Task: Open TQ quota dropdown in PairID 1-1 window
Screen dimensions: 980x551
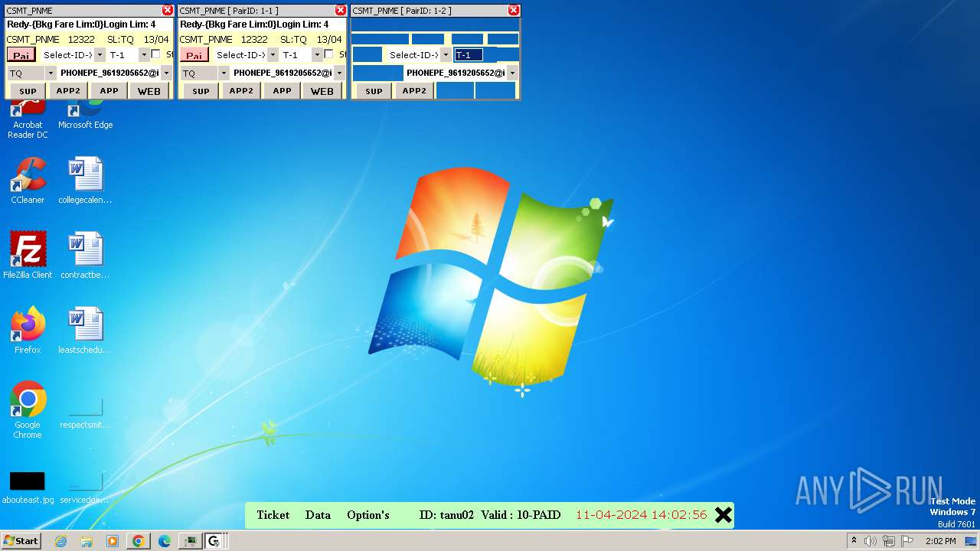Action: 224,73
